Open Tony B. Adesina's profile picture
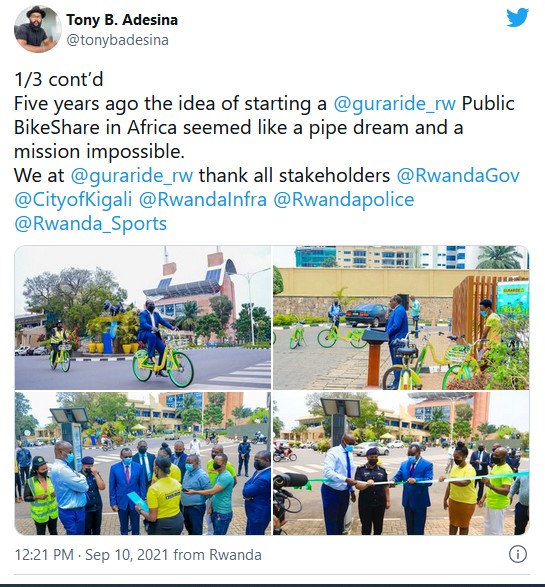545x587 pixels. pyautogui.click(x=37, y=29)
